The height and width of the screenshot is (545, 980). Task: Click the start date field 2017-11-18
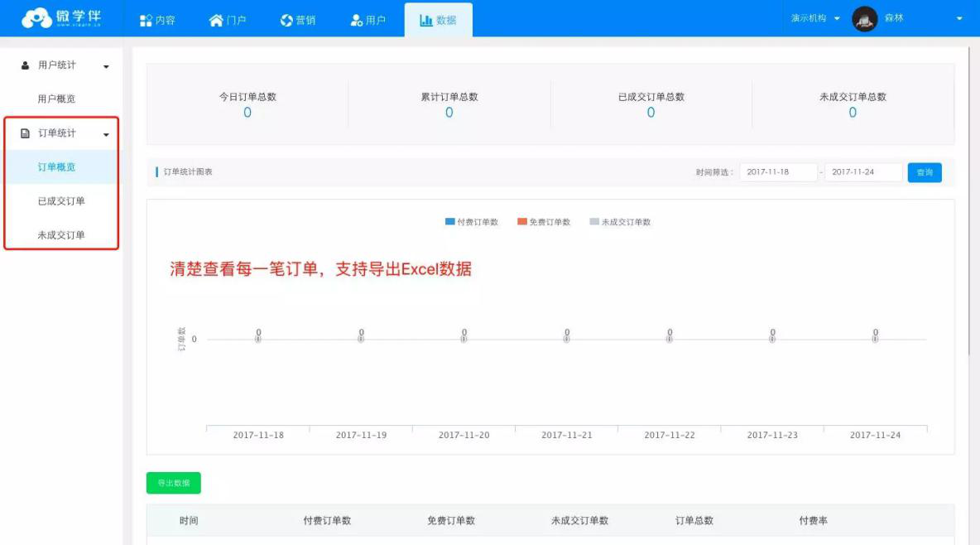[778, 172]
